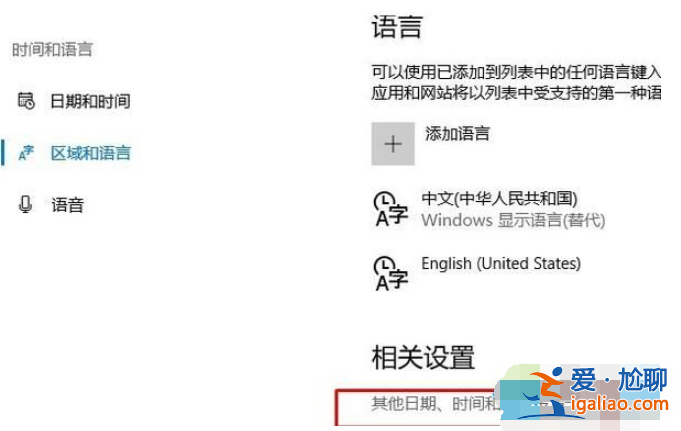
Task: Click the language icon next to English (United States)
Action: pos(390,273)
